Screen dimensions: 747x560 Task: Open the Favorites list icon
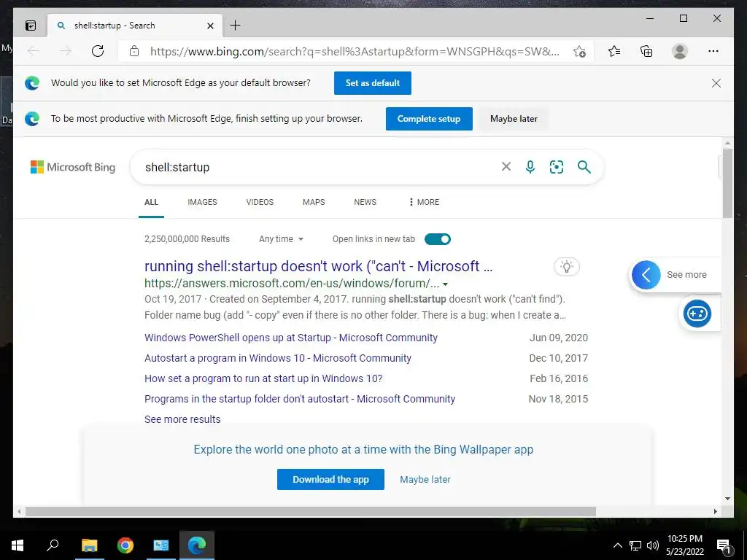614,51
